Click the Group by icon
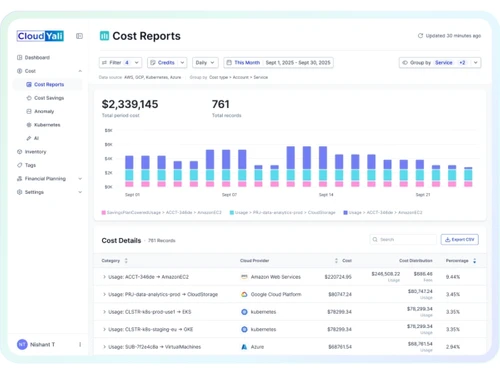 pos(405,63)
